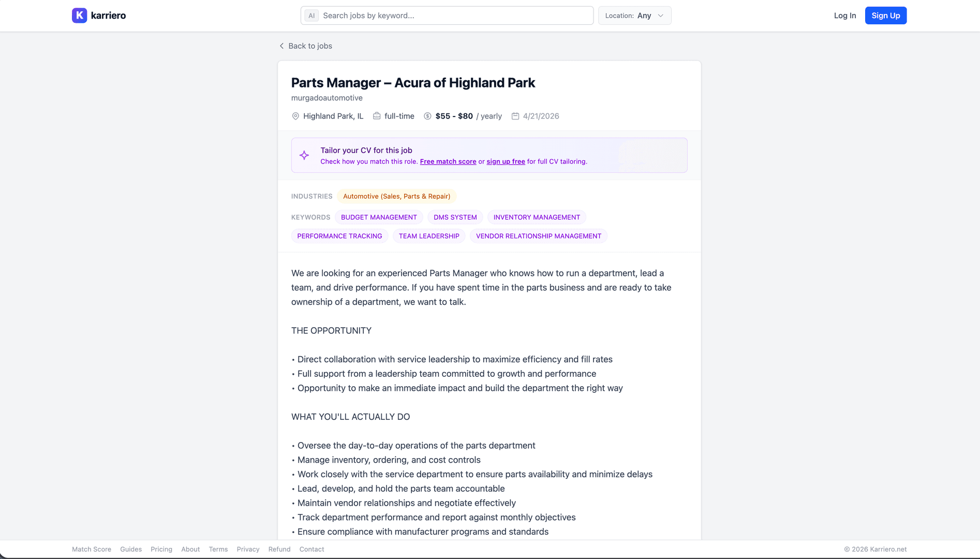Click the Sign Up button
This screenshot has height=559, width=980.
click(x=886, y=16)
